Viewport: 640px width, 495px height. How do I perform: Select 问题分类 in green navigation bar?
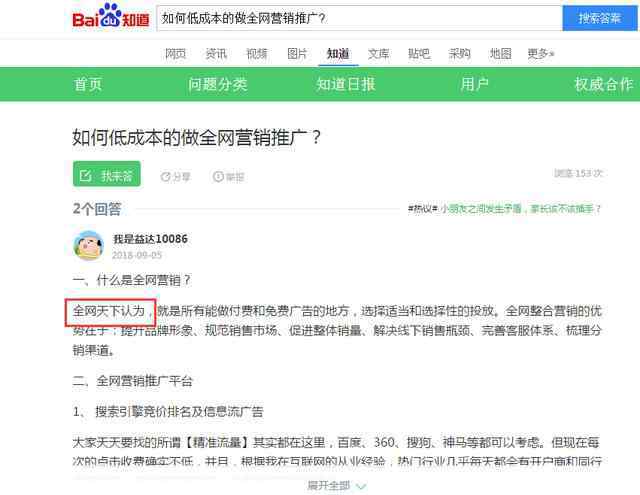tap(218, 84)
